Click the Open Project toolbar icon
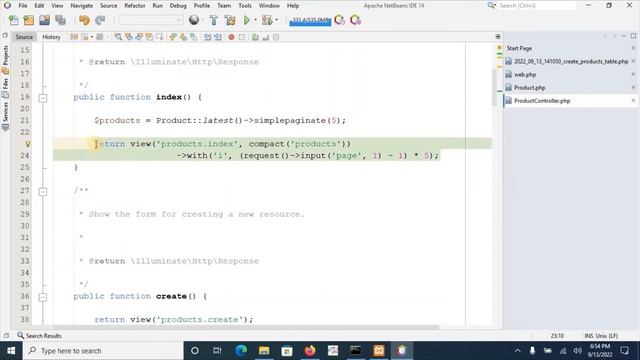This screenshot has height=360, width=640. point(44,20)
